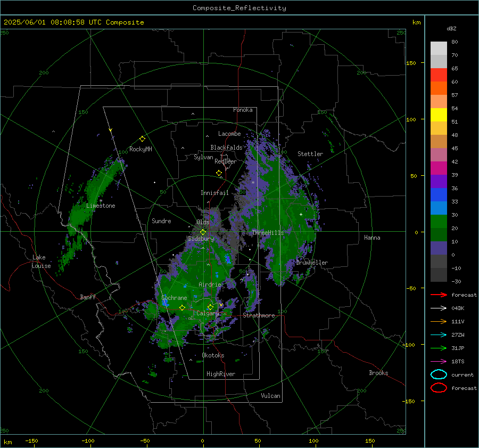Screen dimensions: 479x448
Task: Click the HighRiver city label
Action: coord(221,374)
